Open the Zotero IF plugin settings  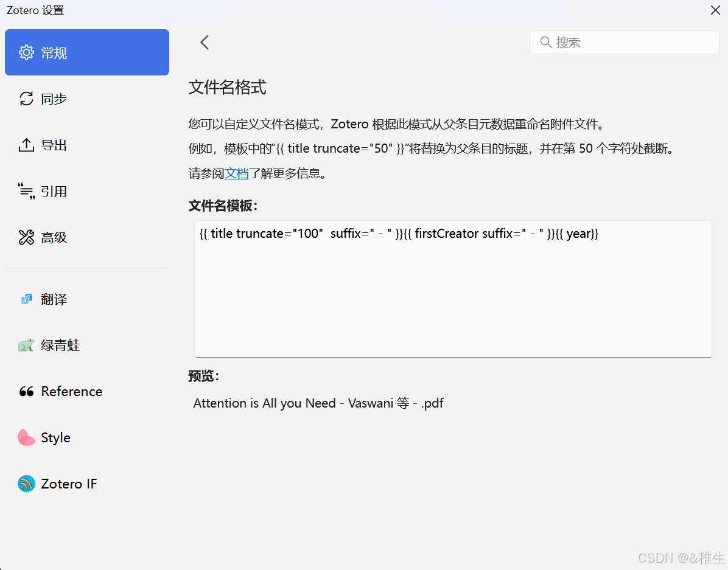pyautogui.click(x=87, y=484)
